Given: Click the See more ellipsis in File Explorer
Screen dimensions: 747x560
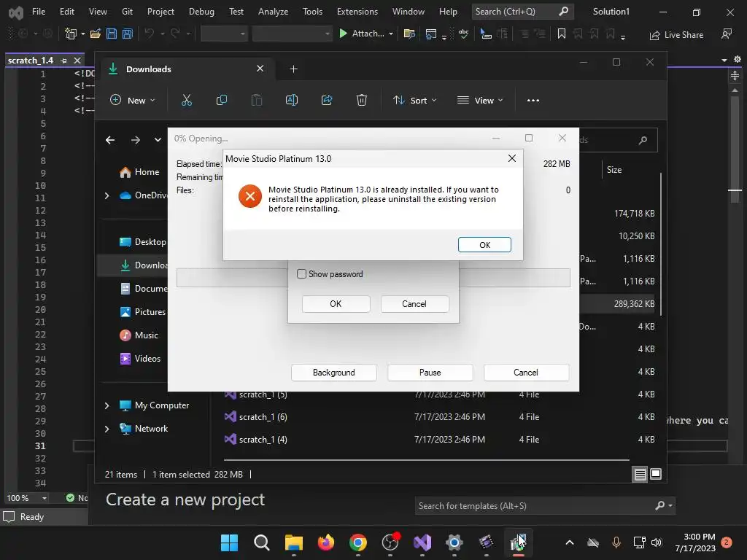Looking at the screenshot, I should (533, 101).
